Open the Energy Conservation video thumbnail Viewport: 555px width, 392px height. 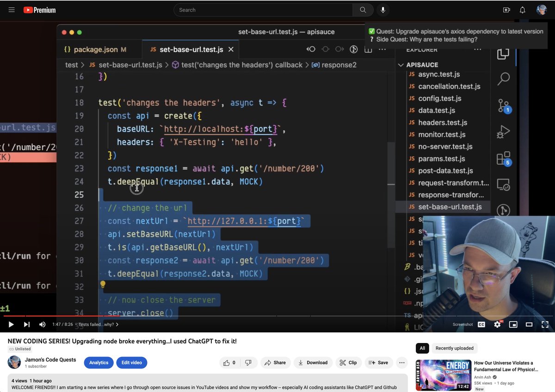[x=443, y=375]
